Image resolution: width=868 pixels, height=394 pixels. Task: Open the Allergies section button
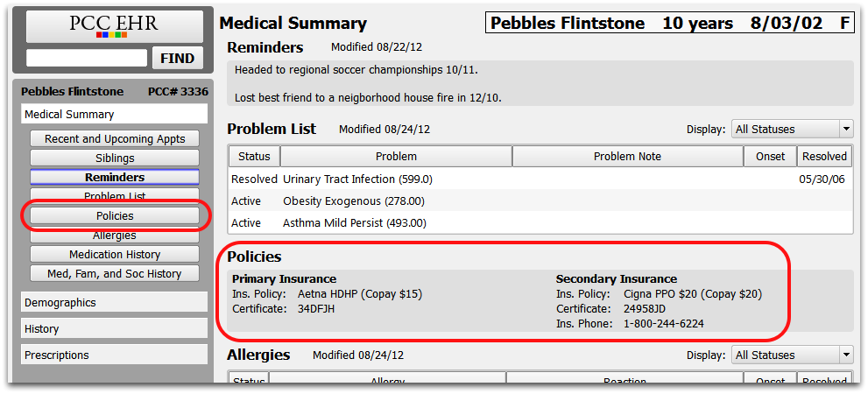(115, 236)
